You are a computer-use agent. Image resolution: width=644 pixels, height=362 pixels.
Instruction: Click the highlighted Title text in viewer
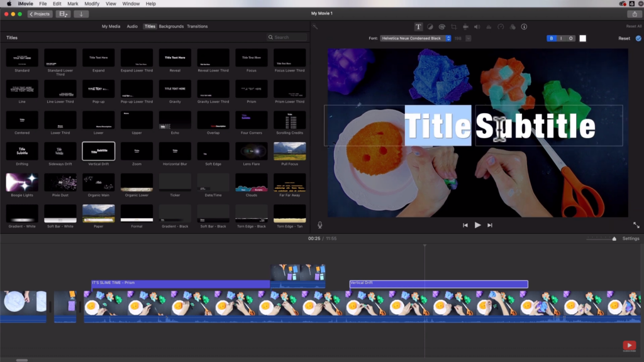click(438, 126)
